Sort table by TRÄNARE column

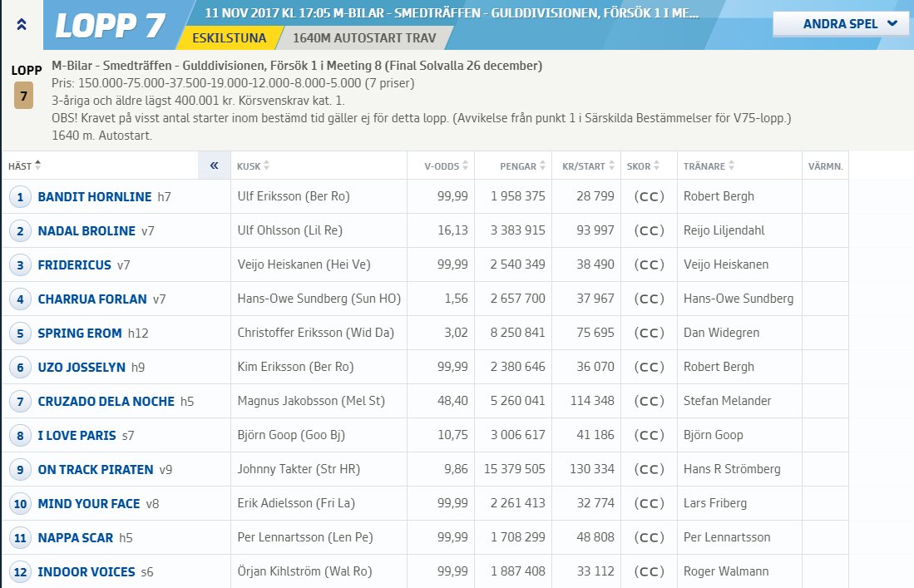[709, 166]
